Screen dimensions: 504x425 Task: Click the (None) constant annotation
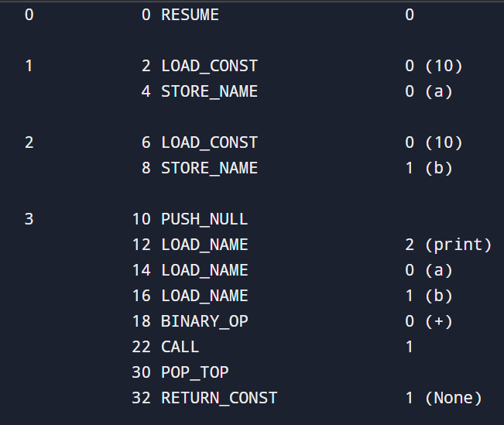454,398
